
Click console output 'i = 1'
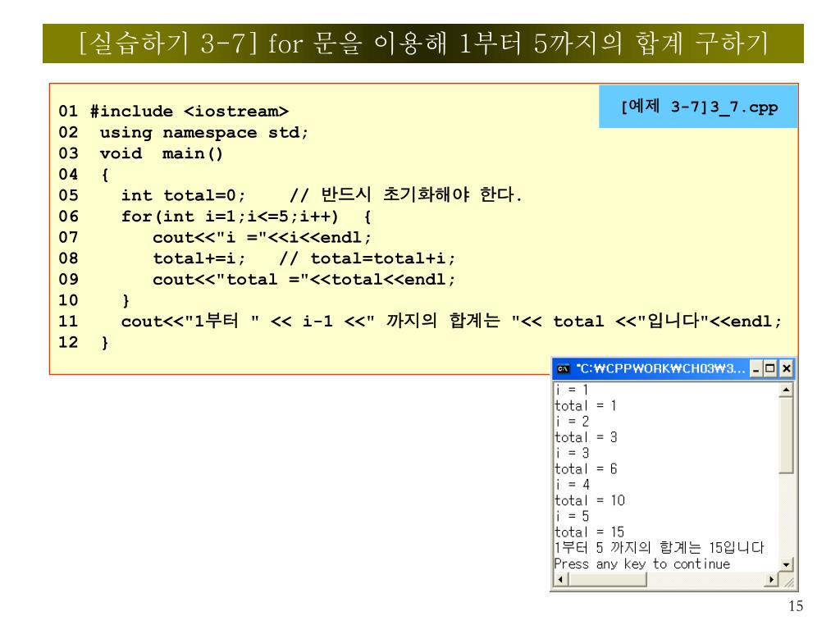tap(572, 390)
